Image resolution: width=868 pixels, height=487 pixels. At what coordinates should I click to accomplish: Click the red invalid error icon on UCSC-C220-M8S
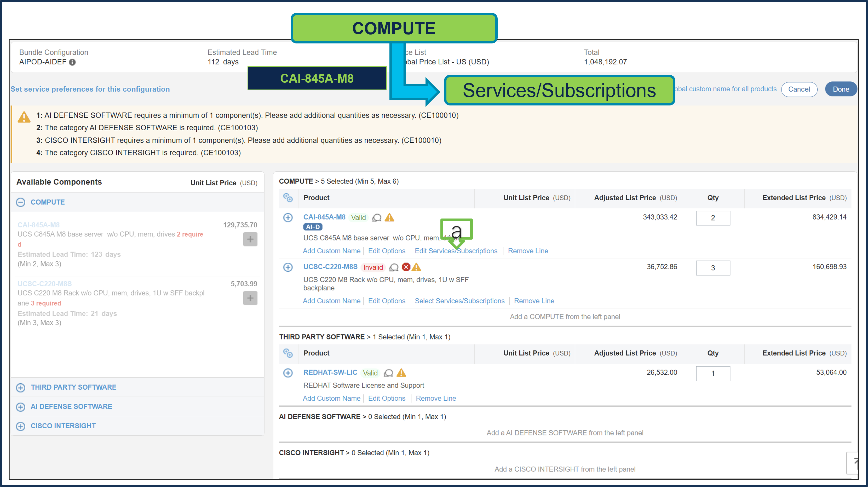click(406, 267)
